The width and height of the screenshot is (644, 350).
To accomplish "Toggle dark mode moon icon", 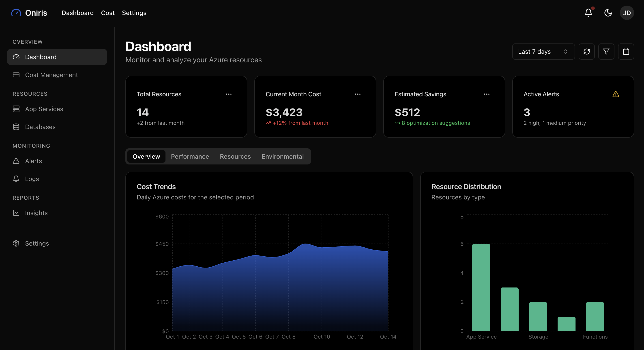I will pos(608,13).
